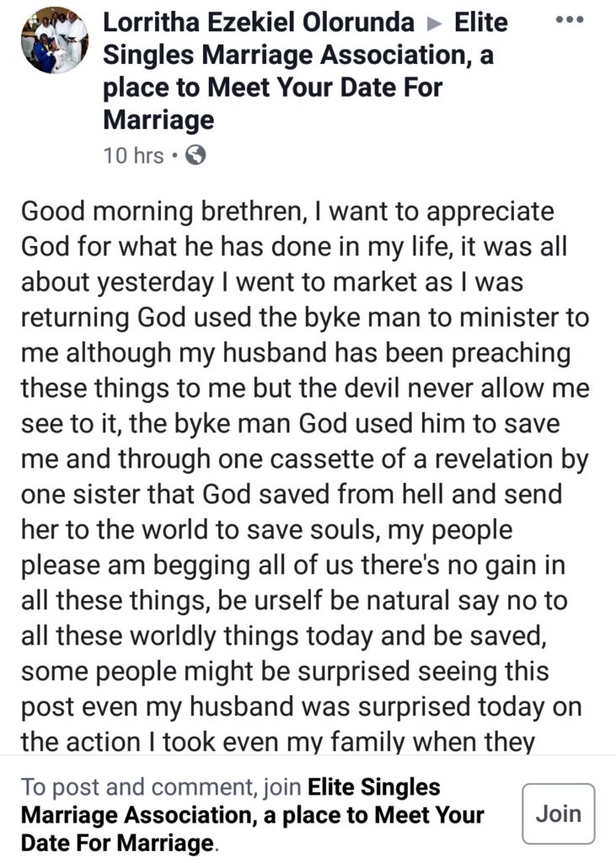
Task: Click the word "Marriage" ending the header title
Action: (158, 121)
